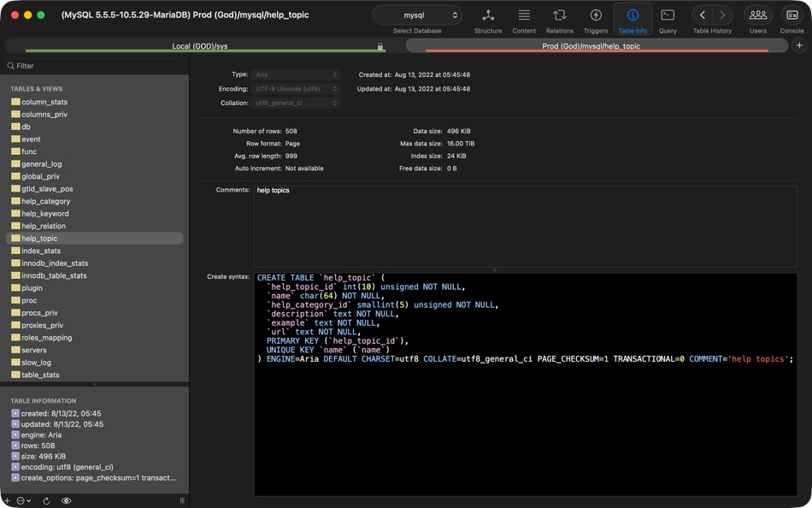
Task: Expand the Collation dropdown
Action: point(297,103)
